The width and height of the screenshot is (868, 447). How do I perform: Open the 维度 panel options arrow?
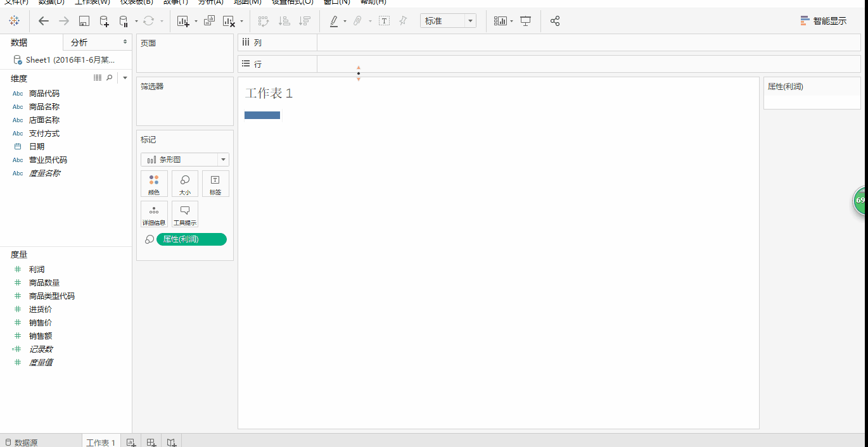(125, 78)
